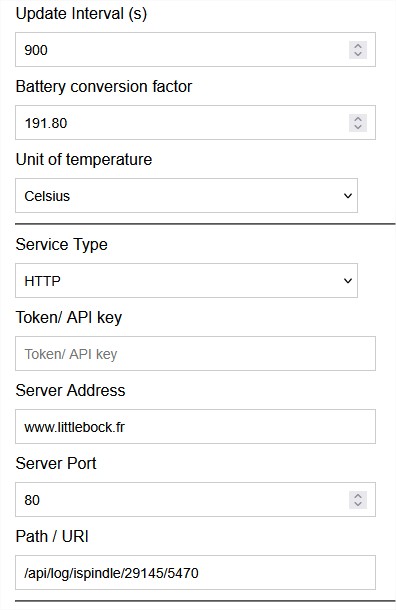396x610 pixels.
Task: Click the Path / URI label
Action: tap(52, 536)
